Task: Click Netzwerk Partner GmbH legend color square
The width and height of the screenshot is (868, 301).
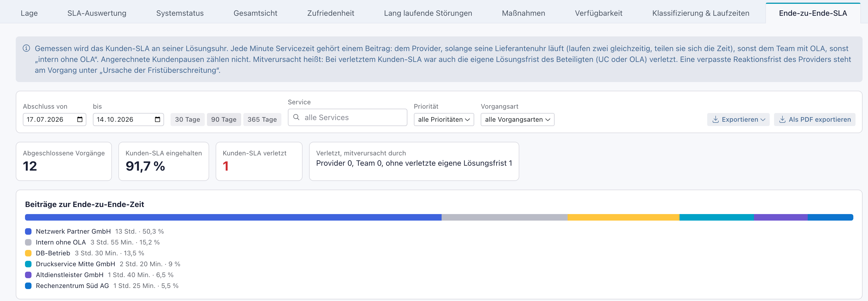Action: click(28, 231)
